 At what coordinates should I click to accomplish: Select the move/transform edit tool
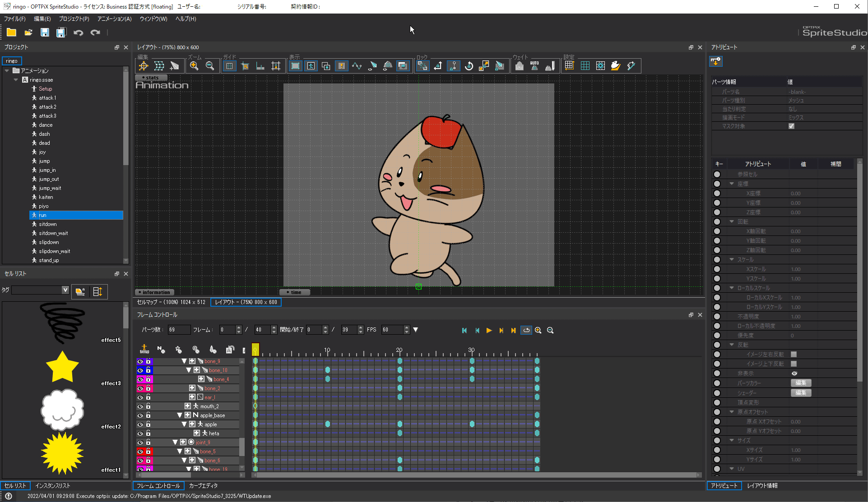pyautogui.click(x=144, y=66)
